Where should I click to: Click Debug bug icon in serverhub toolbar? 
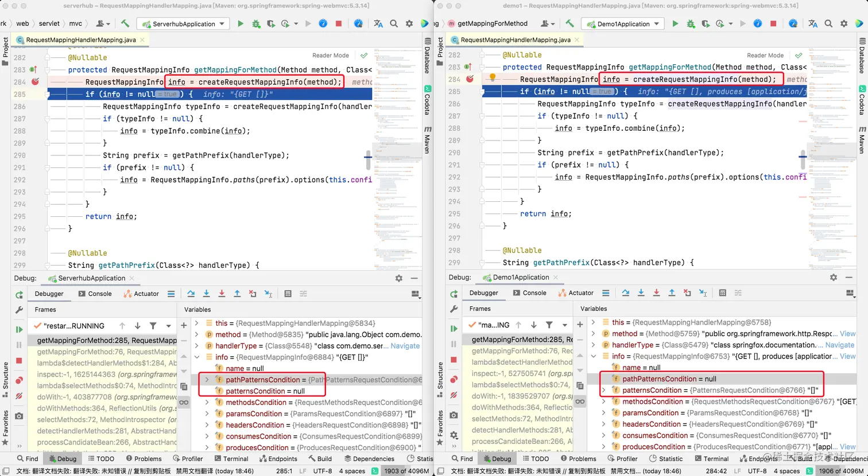[256, 24]
